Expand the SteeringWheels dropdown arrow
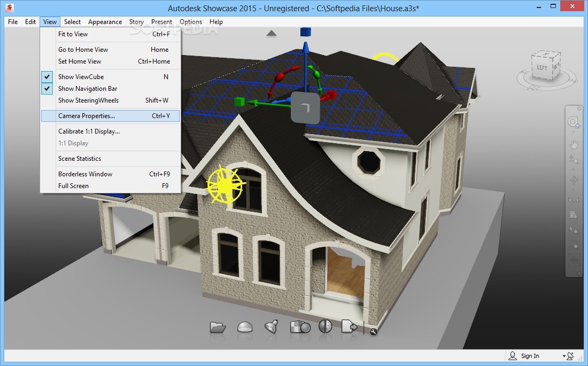588x366 pixels. click(x=574, y=132)
